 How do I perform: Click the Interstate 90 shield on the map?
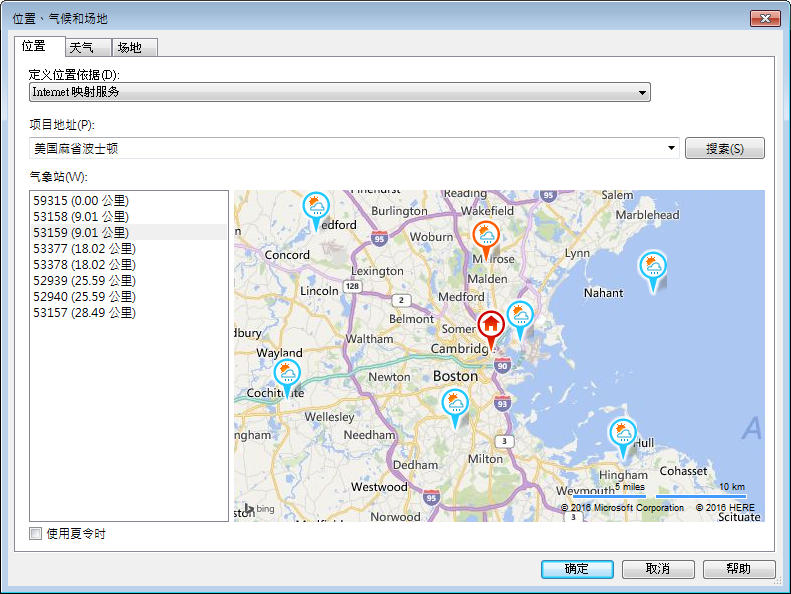click(502, 366)
